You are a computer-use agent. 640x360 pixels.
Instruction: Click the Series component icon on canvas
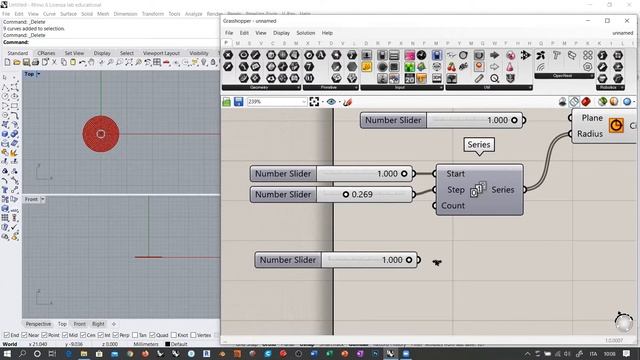(478, 189)
